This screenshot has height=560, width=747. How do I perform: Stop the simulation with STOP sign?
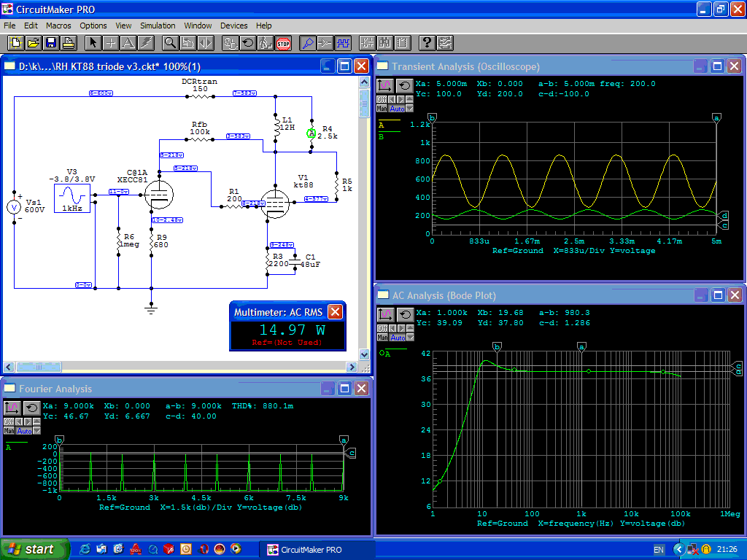tap(284, 43)
